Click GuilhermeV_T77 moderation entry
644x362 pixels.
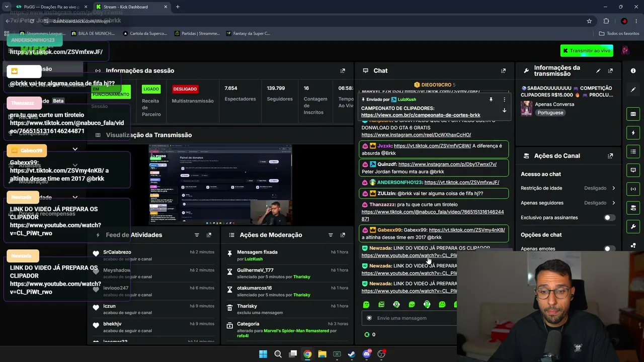click(x=255, y=270)
